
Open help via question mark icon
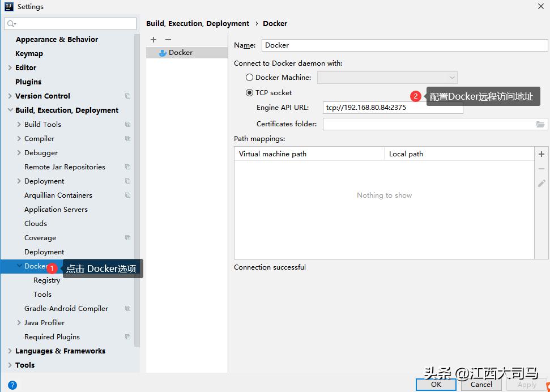pyautogui.click(x=12, y=385)
